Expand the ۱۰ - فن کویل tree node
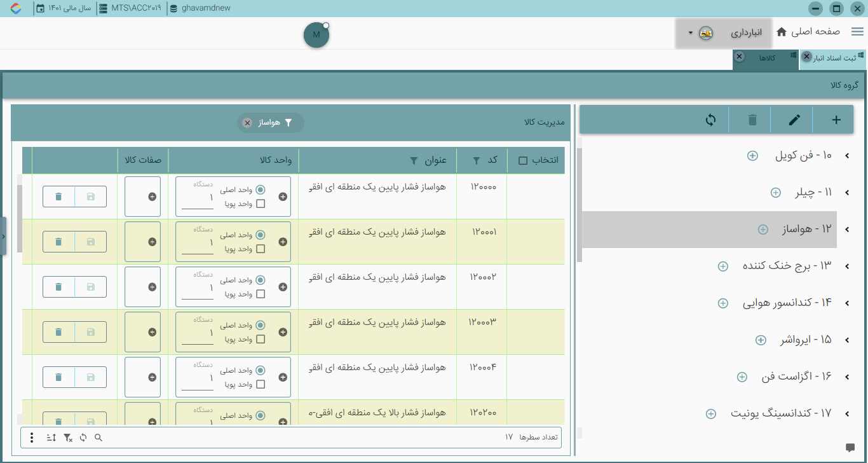The height and width of the screenshot is (463, 868). tap(847, 156)
